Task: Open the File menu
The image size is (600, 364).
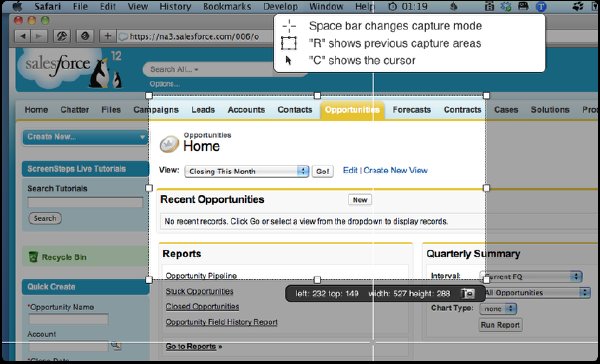Action: click(80, 7)
